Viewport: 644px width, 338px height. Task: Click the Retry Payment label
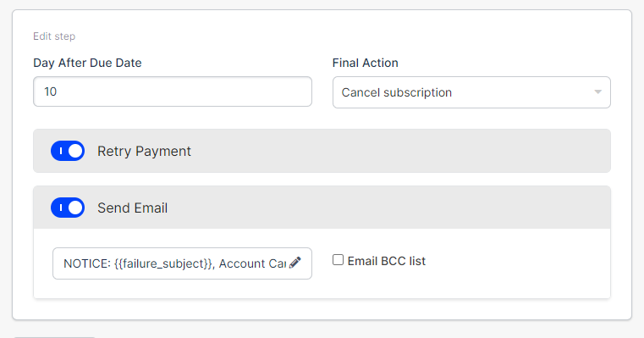(144, 152)
